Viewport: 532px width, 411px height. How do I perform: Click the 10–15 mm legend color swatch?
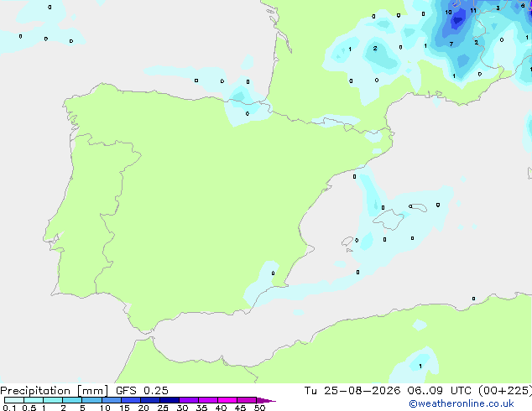(112, 400)
